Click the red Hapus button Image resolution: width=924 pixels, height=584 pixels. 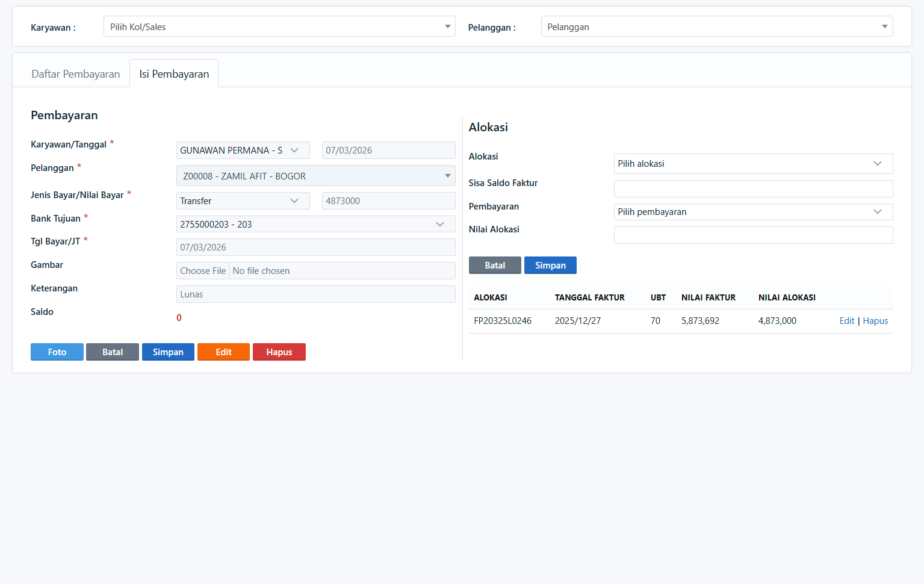pyautogui.click(x=279, y=352)
